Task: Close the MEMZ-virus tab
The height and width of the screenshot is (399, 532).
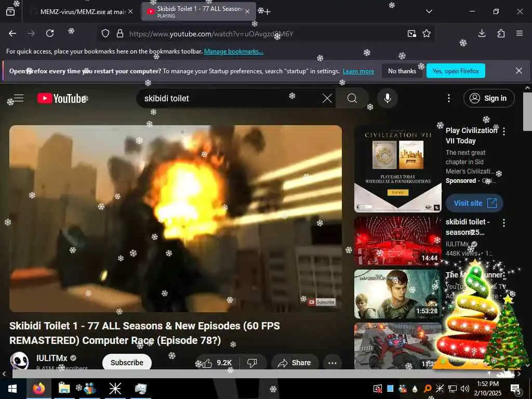Action: [130, 11]
